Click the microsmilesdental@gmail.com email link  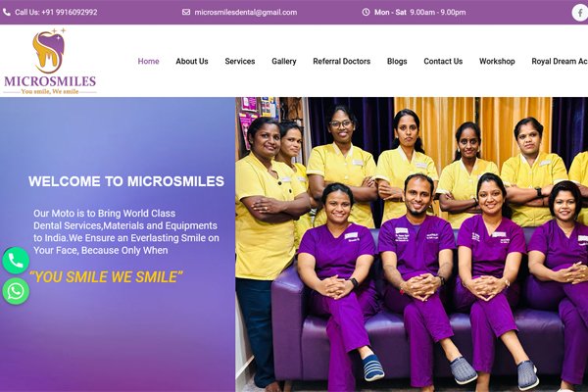click(x=246, y=12)
